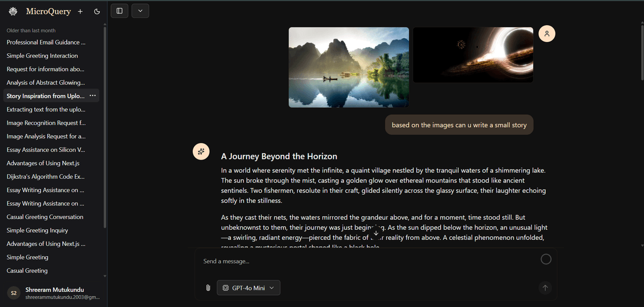
Task: Toggle dark mode moon icon
Action: (97, 11)
